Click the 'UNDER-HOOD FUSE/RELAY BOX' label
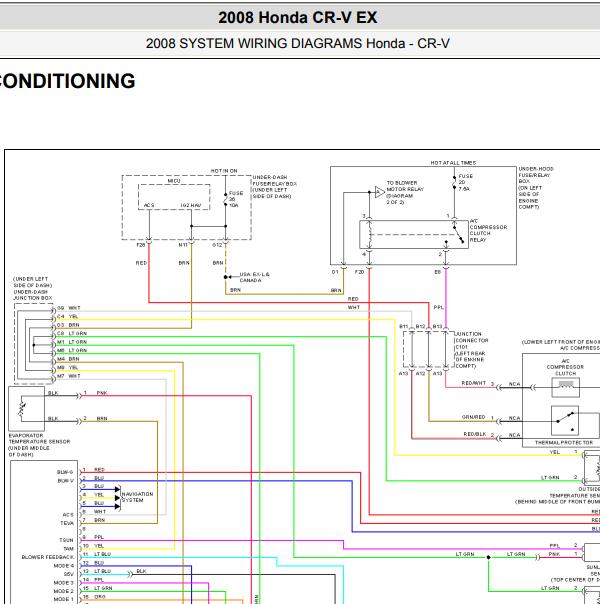Image resolution: width=600 pixels, height=604 pixels. coord(536,188)
